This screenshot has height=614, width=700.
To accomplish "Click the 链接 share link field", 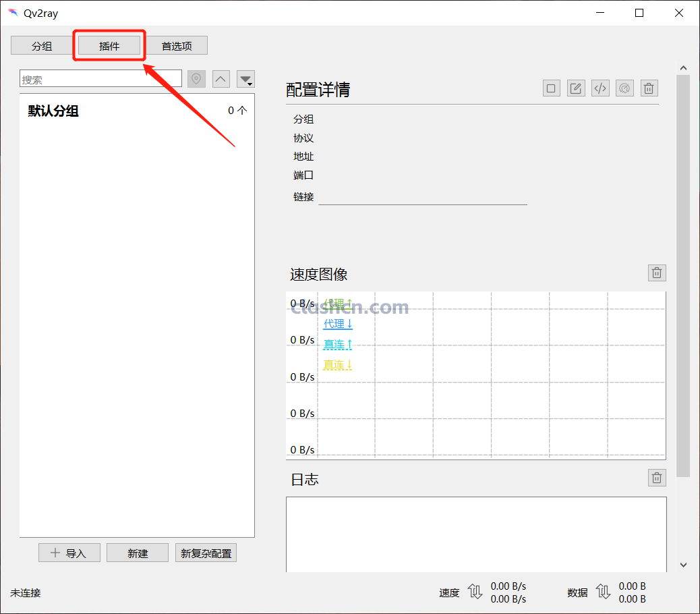I will (x=423, y=197).
